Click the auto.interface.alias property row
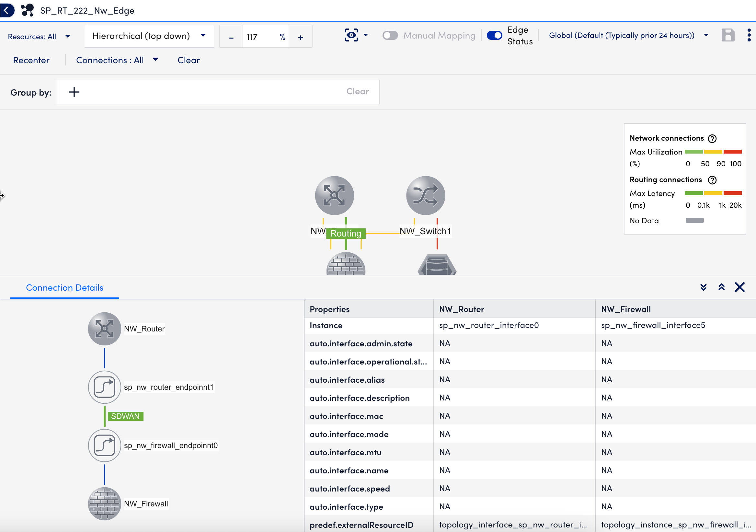 (530, 380)
